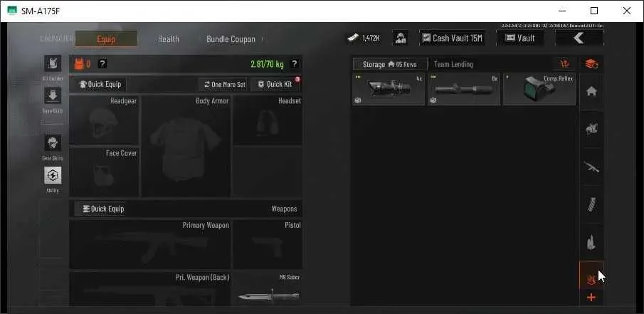
Task: Open Gear Skins from sidebar
Action: coord(53,143)
